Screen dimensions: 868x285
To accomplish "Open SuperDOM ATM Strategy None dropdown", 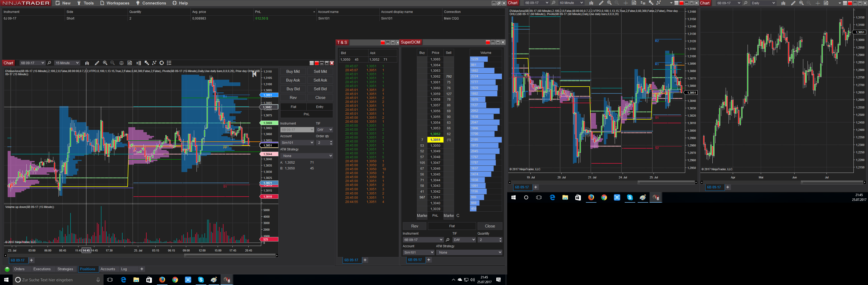I will (469, 252).
